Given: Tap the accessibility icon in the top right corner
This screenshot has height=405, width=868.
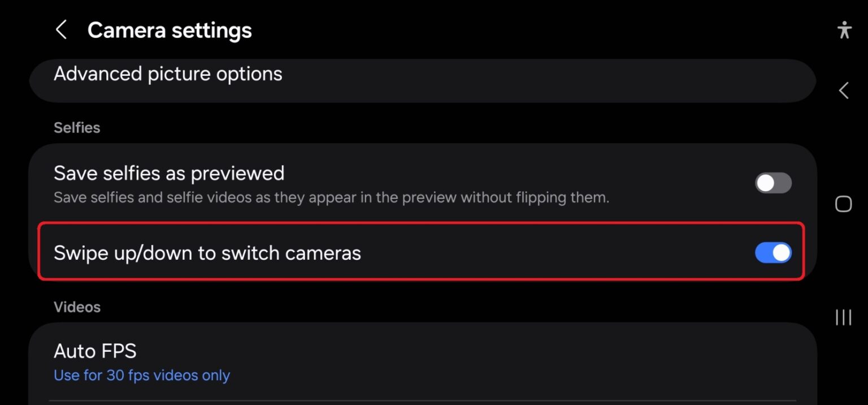Looking at the screenshot, I should coord(844,29).
